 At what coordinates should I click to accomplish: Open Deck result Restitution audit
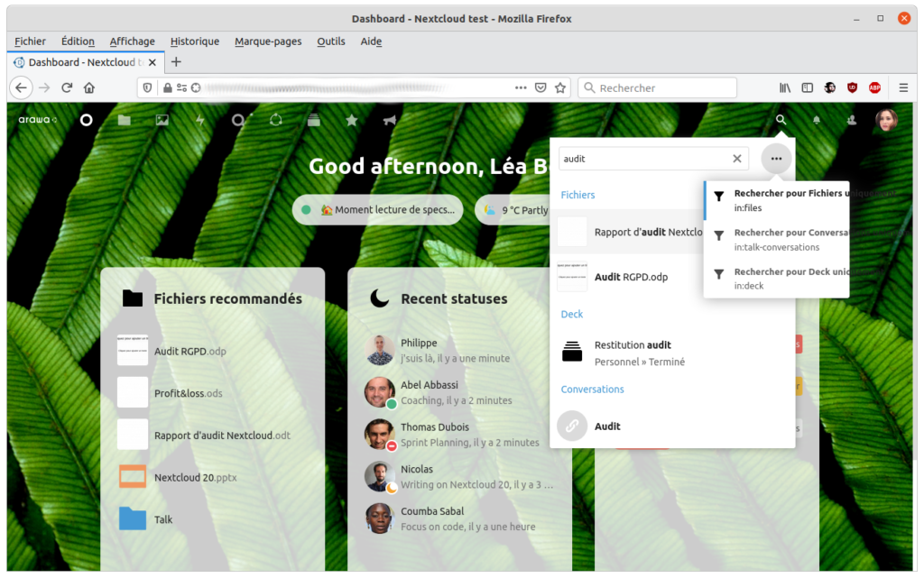click(672, 353)
